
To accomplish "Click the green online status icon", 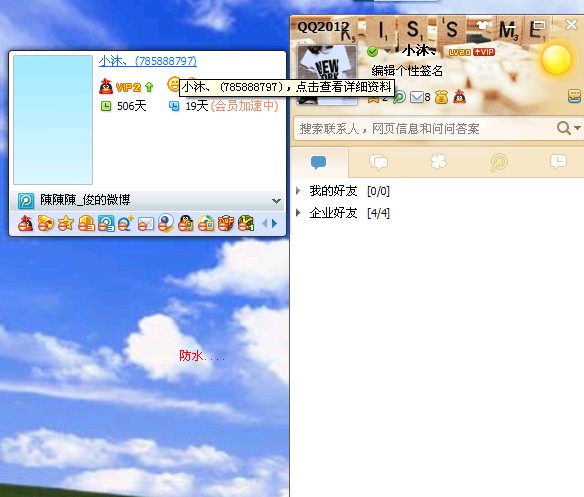I will (372, 51).
